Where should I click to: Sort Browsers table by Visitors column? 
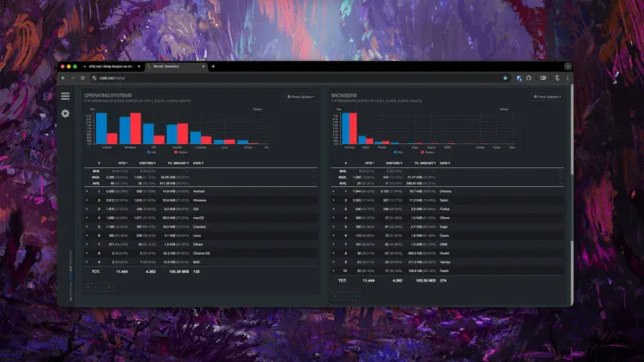[x=394, y=162]
